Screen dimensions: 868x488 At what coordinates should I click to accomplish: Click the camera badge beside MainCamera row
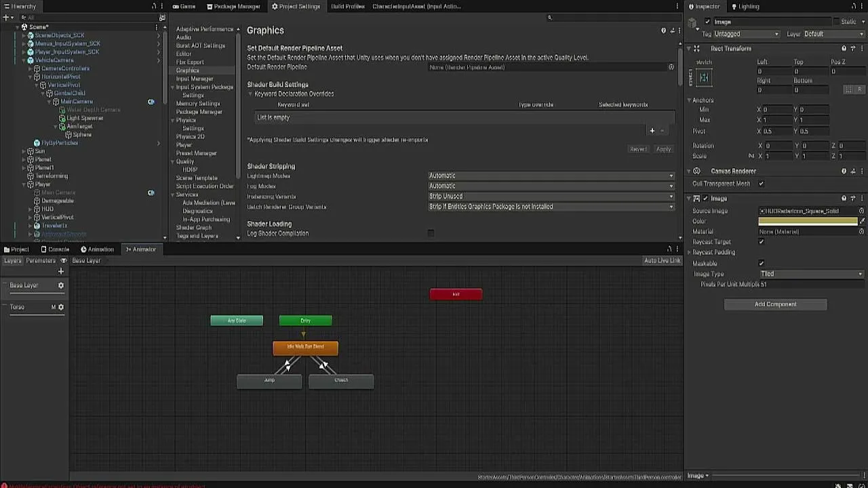click(151, 102)
